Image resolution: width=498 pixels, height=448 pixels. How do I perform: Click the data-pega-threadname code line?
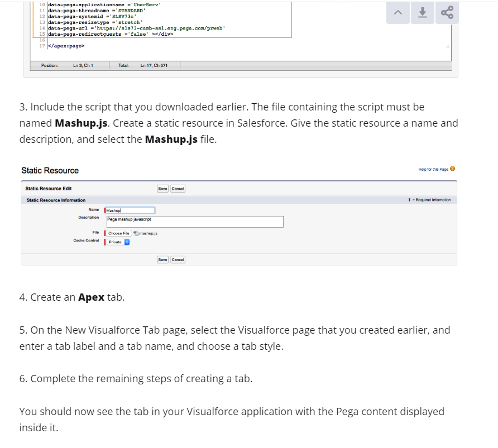pyautogui.click(x=97, y=11)
